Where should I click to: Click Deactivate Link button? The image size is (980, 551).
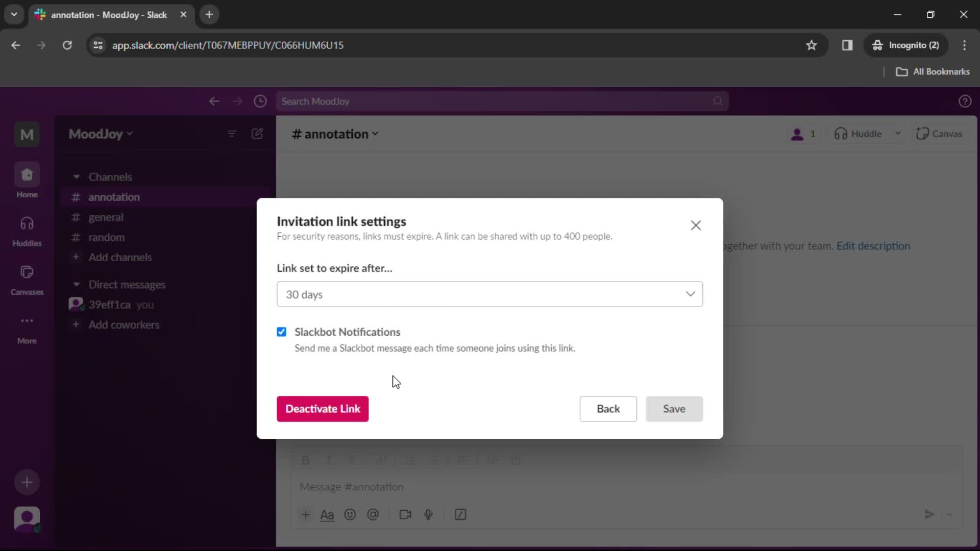(x=323, y=408)
